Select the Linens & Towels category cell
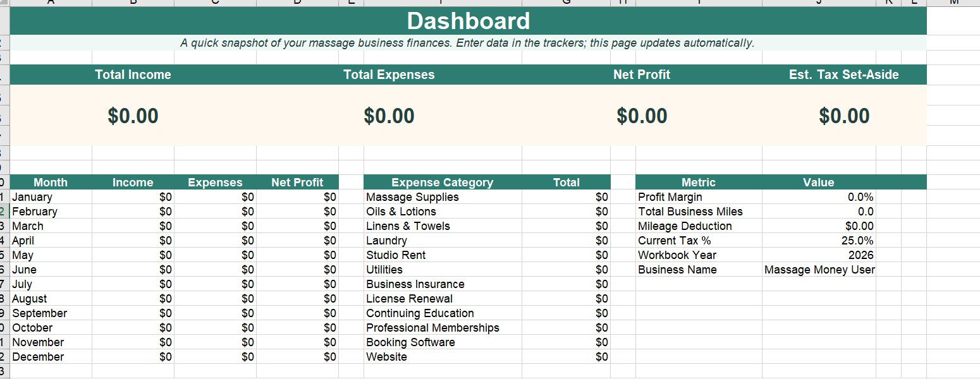This screenshot has width=980, height=379. coord(443,226)
